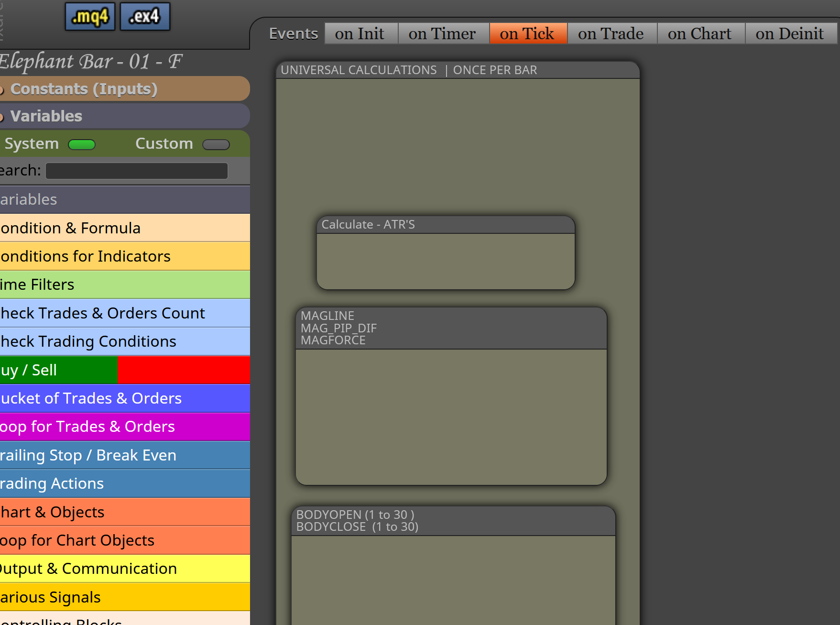This screenshot has height=625, width=840.
Task: Expand Output & Communication category
Action: pyautogui.click(x=125, y=569)
